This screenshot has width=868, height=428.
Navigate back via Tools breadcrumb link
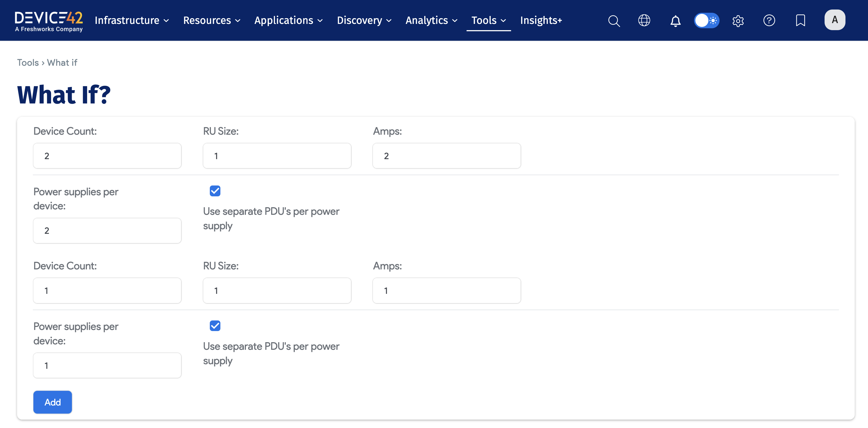click(28, 63)
